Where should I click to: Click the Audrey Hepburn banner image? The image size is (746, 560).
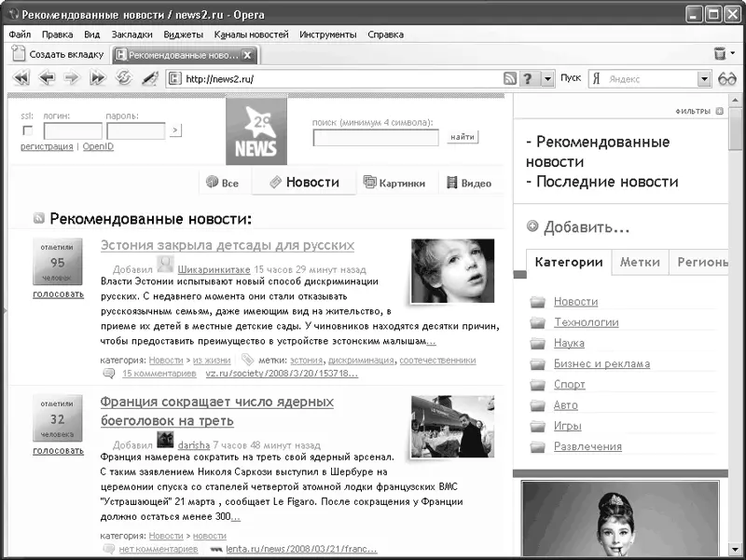[620, 518]
